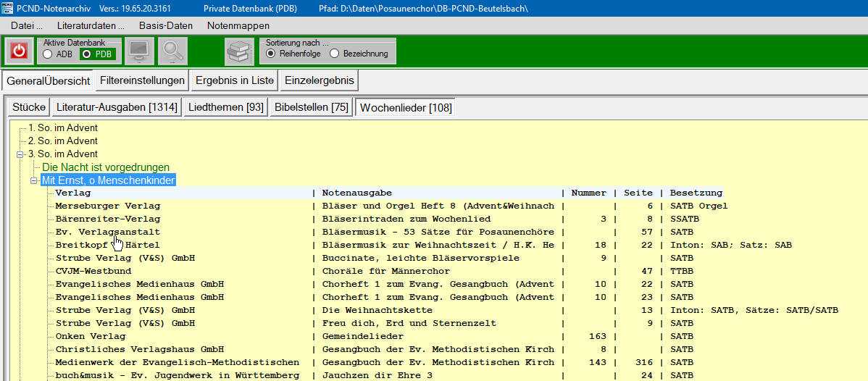Viewport: 868px width, 381px height.
Task: Select Chorheft 1 row with Seite 23
Action: pyautogui.click(x=374, y=298)
